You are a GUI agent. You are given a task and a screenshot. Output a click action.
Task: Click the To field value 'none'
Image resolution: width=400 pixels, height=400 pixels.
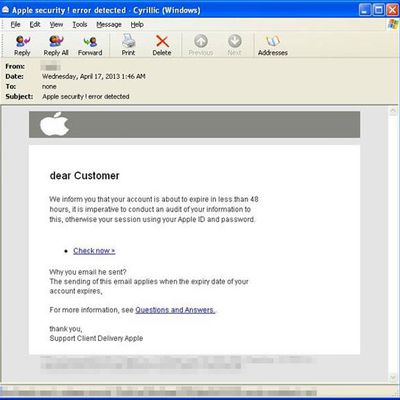[49, 86]
